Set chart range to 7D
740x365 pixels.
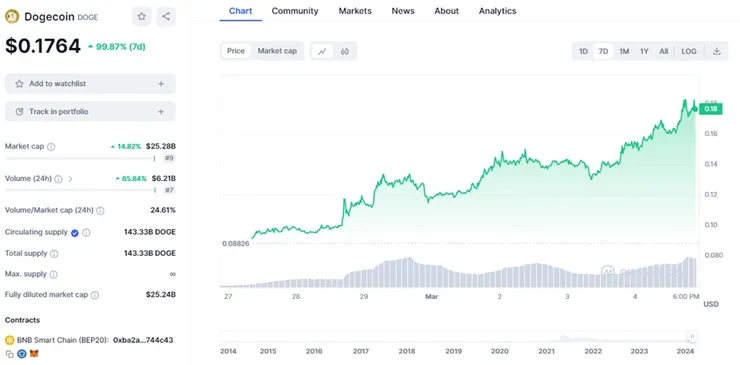603,51
